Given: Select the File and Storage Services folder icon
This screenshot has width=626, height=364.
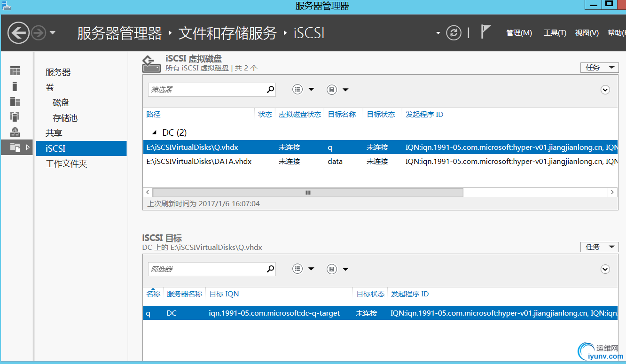Looking at the screenshot, I should [16, 147].
